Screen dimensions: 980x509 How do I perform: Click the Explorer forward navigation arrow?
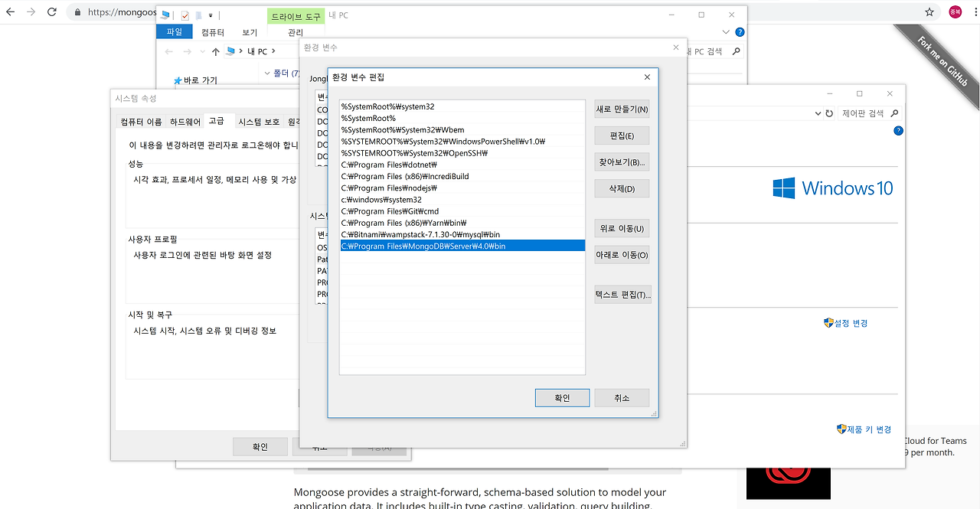[188, 51]
